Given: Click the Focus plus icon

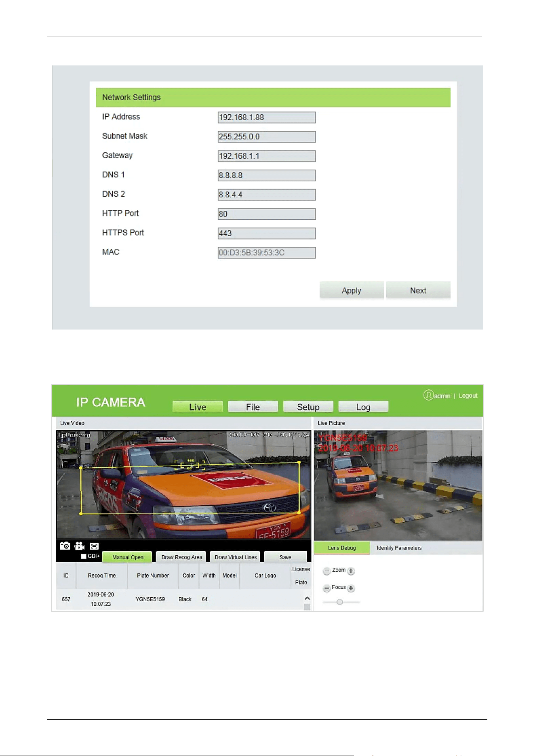Looking at the screenshot, I should pyautogui.click(x=351, y=588).
